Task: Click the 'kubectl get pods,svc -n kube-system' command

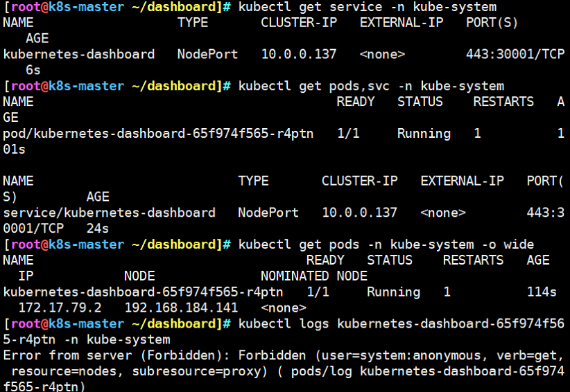Action: coord(371,86)
